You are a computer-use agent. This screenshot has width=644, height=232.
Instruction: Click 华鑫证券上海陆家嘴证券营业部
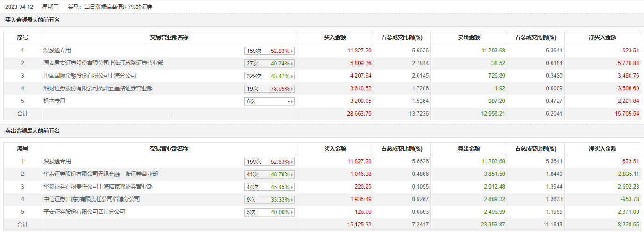98,187
